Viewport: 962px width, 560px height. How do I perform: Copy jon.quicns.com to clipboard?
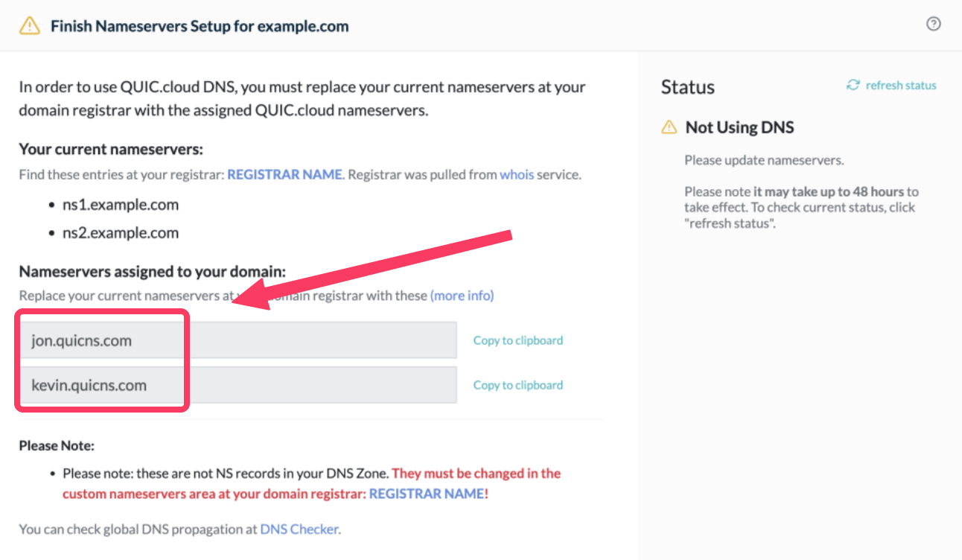click(x=518, y=340)
